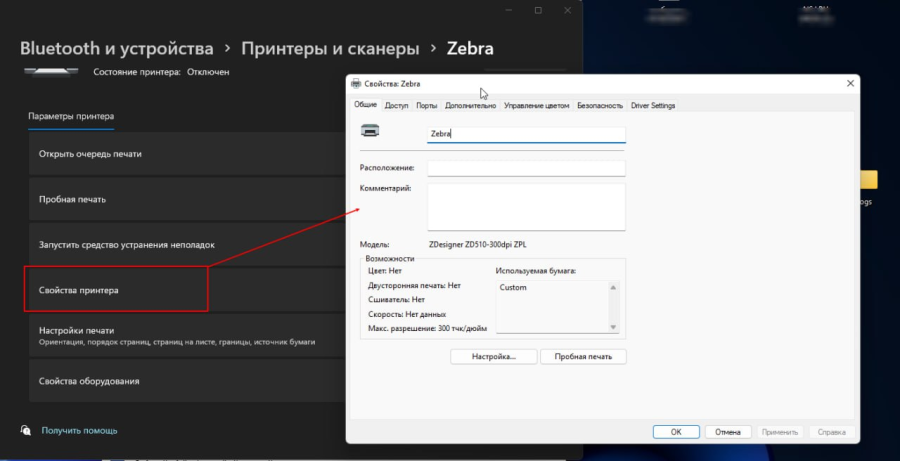
Task: Open Настройки печати in Settings
Action: click(x=187, y=335)
